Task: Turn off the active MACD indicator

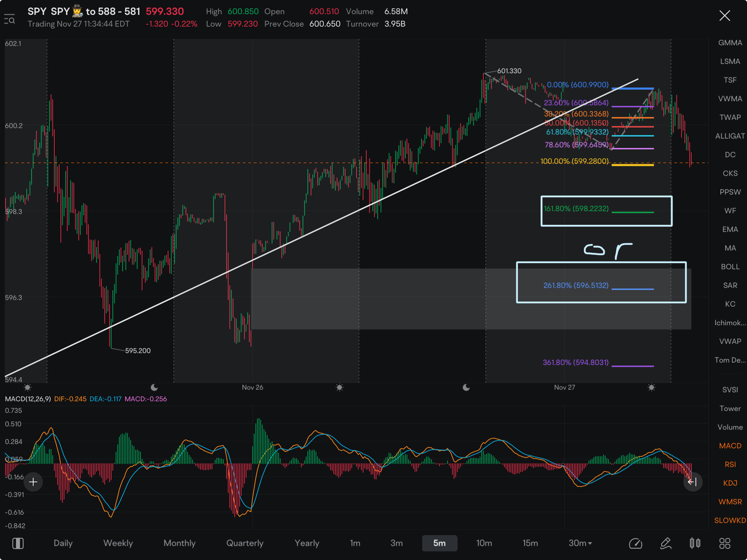Action: 730,446
